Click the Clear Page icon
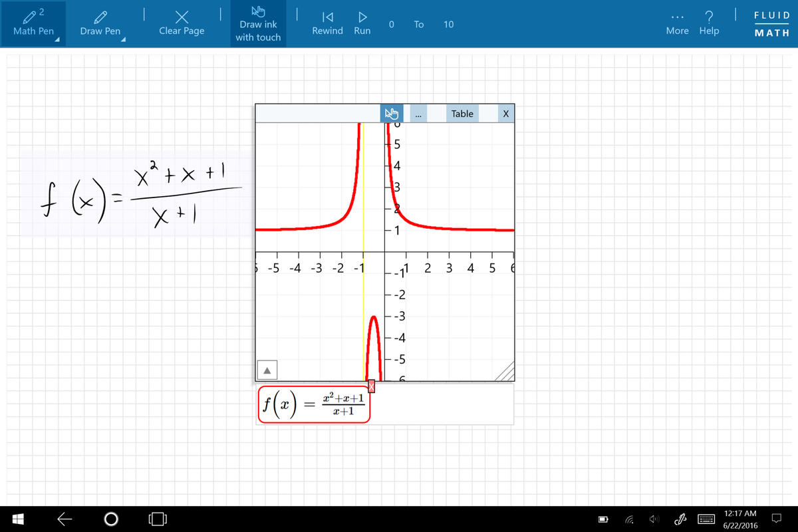The width and height of the screenshot is (798, 532). [181, 17]
